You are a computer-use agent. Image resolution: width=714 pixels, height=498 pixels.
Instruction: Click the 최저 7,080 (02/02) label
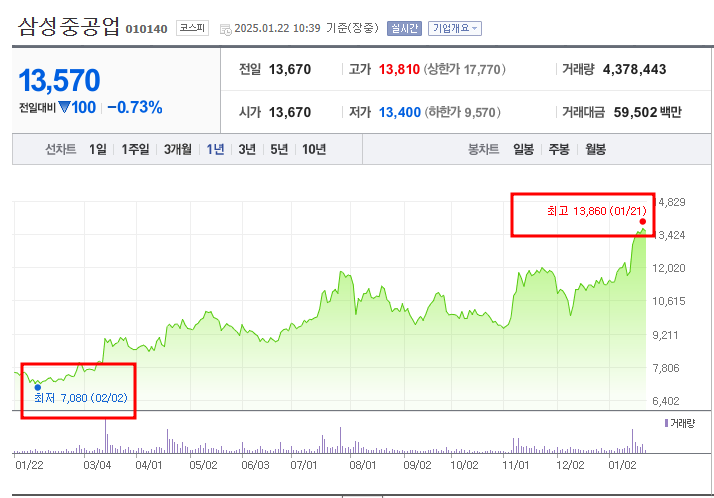(x=81, y=398)
